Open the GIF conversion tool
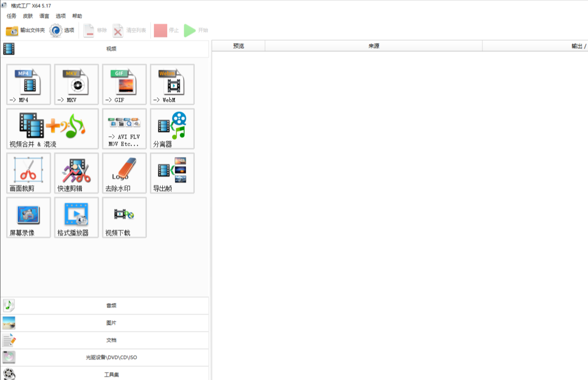This screenshot has width=588, height=380. pos(124,84)
